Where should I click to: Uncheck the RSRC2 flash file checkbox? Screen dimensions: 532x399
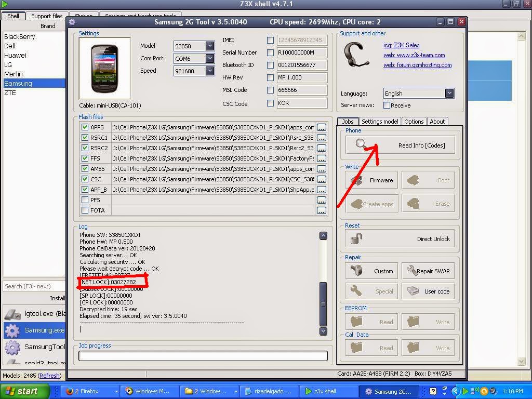coord(85,148)
